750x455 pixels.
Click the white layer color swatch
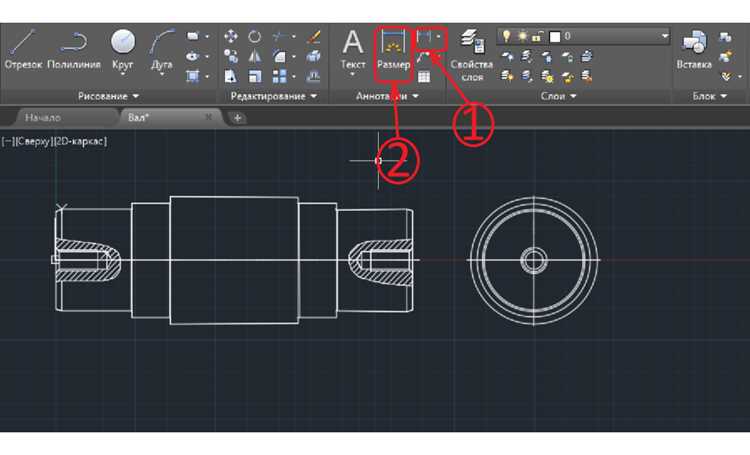pyautogui.click(x=555, y=36)
